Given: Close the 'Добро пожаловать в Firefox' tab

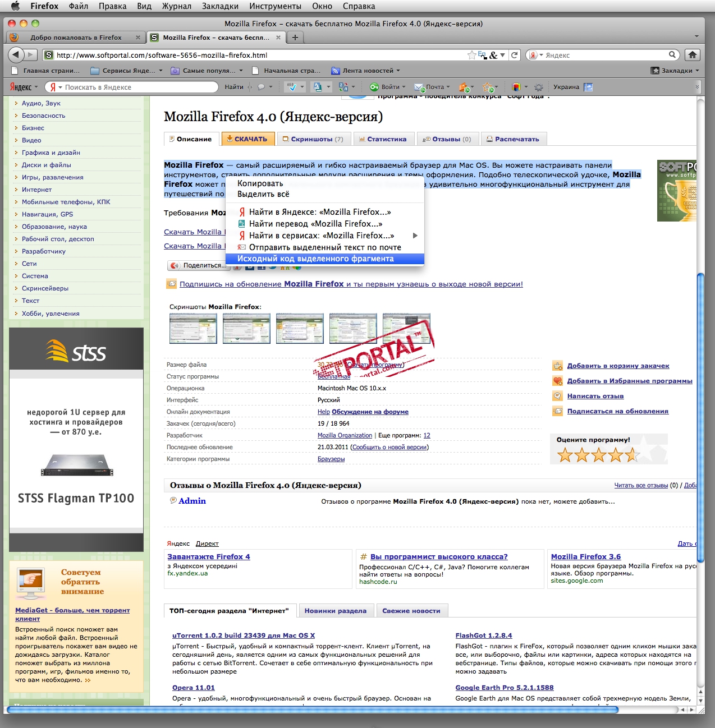Looking at the screenshot, I should (x=138, y=38).
